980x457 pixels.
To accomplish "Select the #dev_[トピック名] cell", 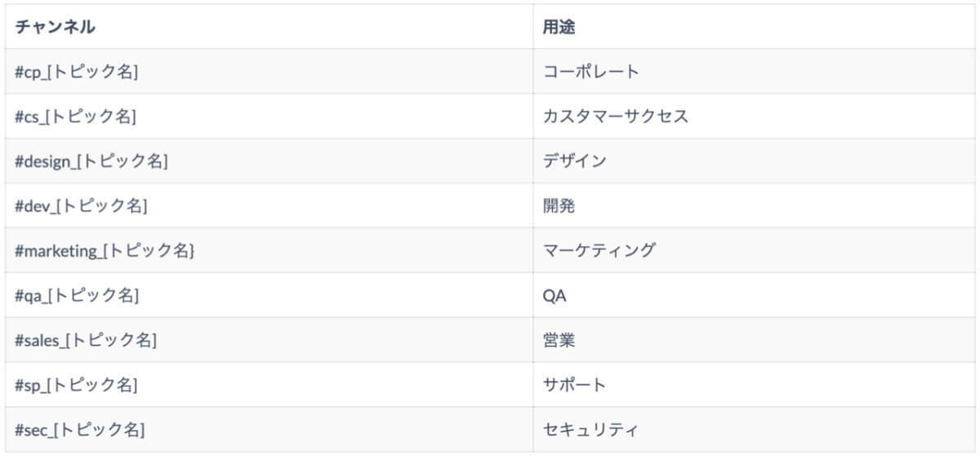I will point(269,205).
